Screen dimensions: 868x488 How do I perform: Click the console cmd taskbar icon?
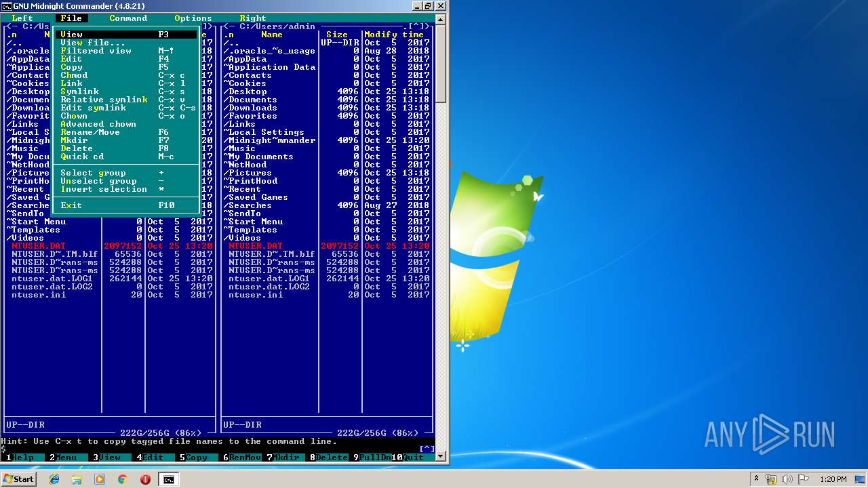pyautogui.click(x=167, y=479)
